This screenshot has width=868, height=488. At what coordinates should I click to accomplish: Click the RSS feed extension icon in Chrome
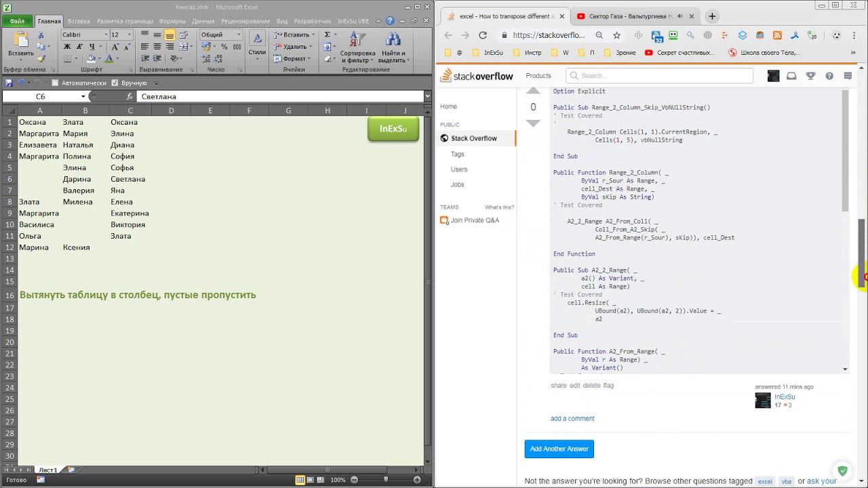click(x=777, y=35)
